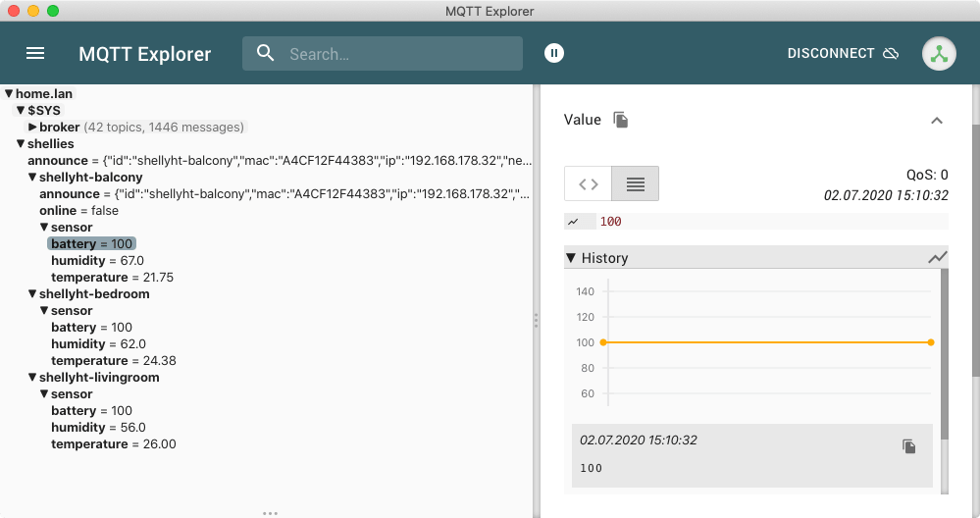Viewport: 980px width, 518px height.
Task: Click the history chart trend icon
Action: [938, 257]
